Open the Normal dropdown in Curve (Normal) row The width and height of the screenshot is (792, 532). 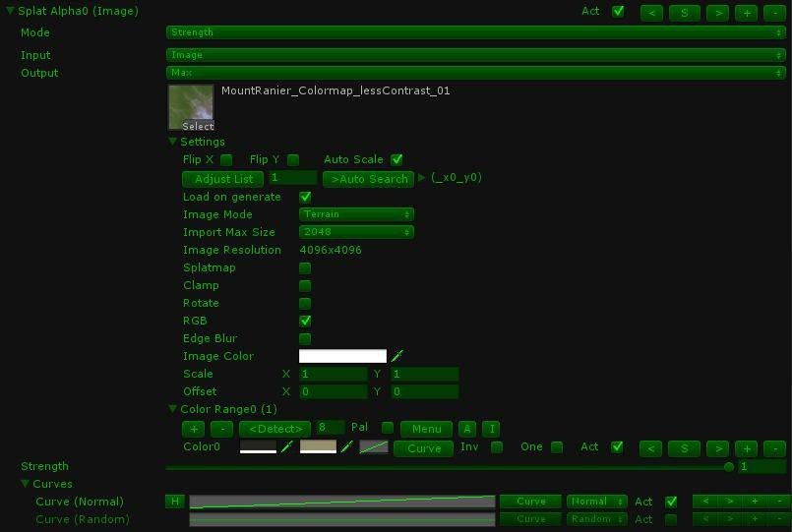[596, 502]
